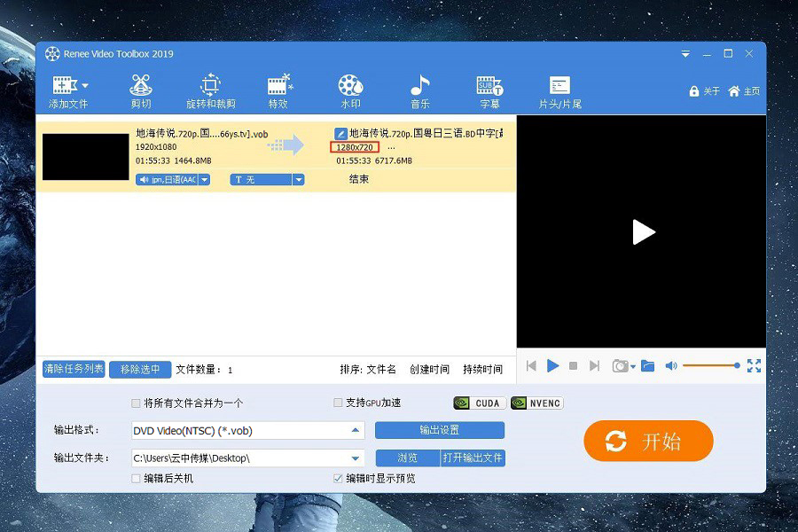
Task: Click the orange 开始 start button
Action: [648, 441]
